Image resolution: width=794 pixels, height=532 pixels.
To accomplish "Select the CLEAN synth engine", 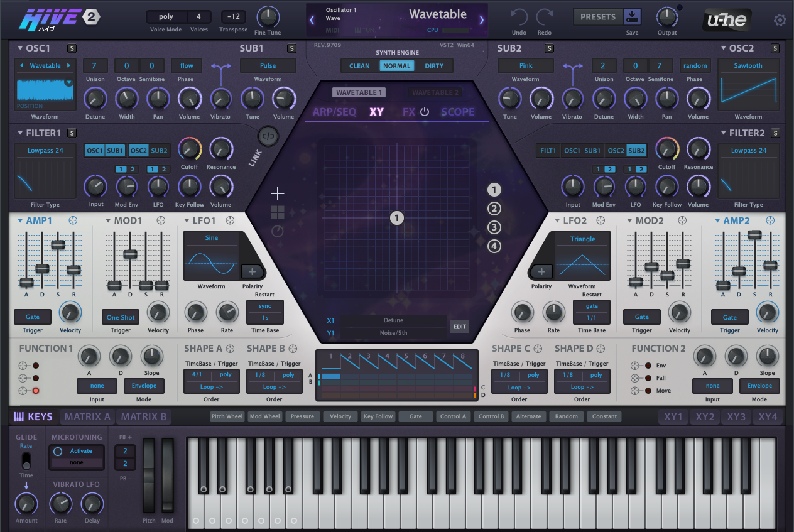I will tap(360, 66).
